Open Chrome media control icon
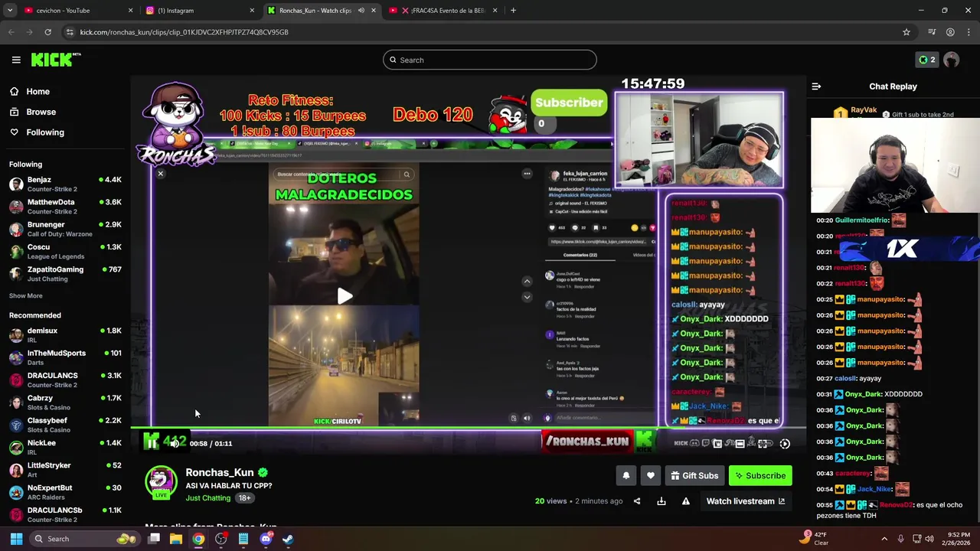Viewport: 980px width, 551px height. pos(932,32)
